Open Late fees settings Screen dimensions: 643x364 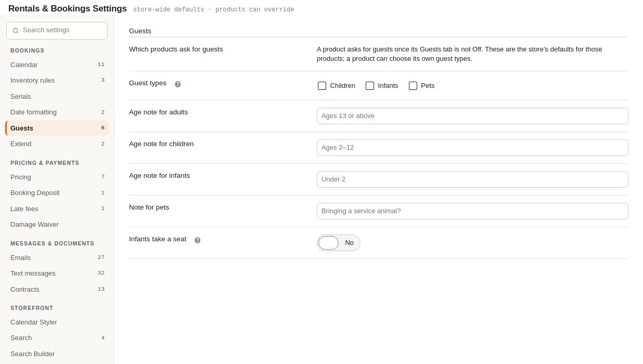pyautogui.click(x=57, y=209)
